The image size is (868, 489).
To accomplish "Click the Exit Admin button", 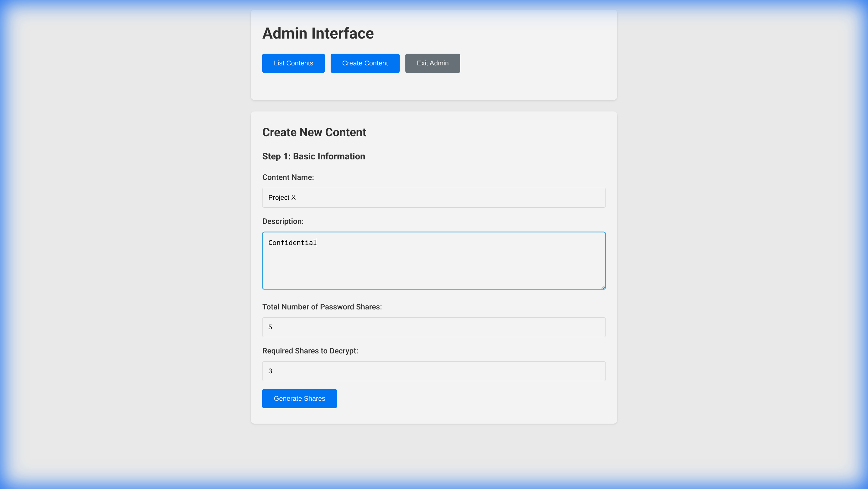I will [x=432, y=63].
